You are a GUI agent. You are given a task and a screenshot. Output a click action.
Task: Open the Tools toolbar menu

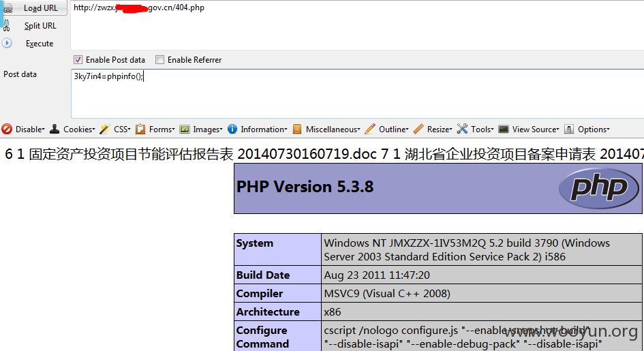(x=482, y=129)
